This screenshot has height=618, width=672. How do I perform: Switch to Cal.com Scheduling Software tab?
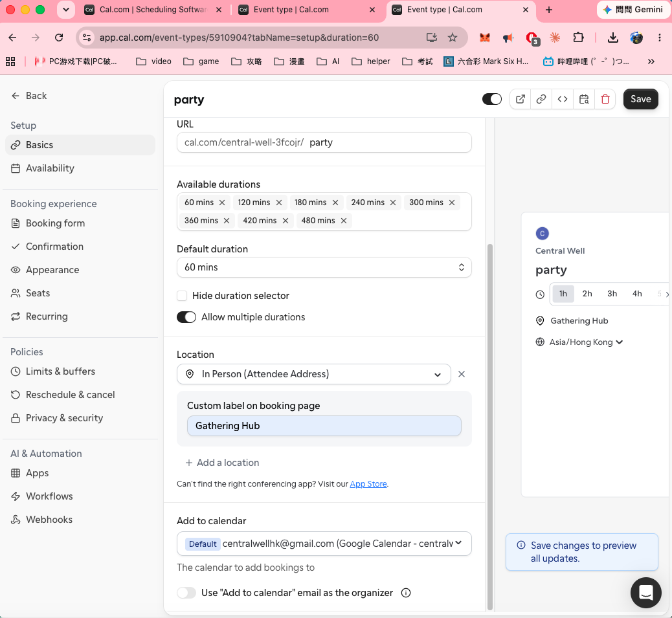153,10
